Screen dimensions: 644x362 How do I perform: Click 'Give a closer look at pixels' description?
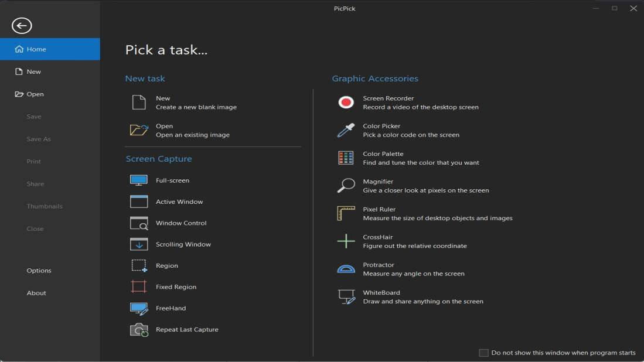pyautogui.click(x=426, y=190)
